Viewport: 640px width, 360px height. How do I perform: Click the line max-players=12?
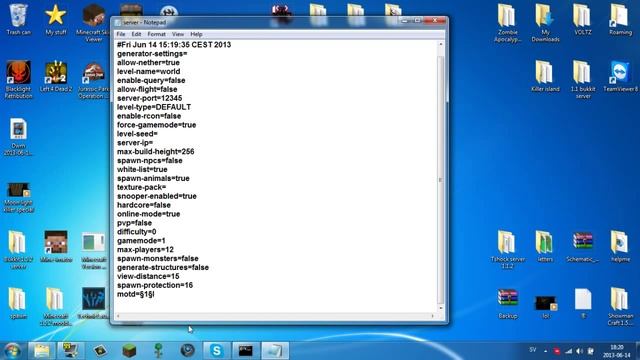145,250
